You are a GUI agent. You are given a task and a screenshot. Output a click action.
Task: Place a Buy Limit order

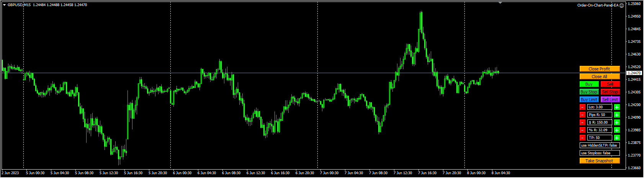(x=589, y=100)
